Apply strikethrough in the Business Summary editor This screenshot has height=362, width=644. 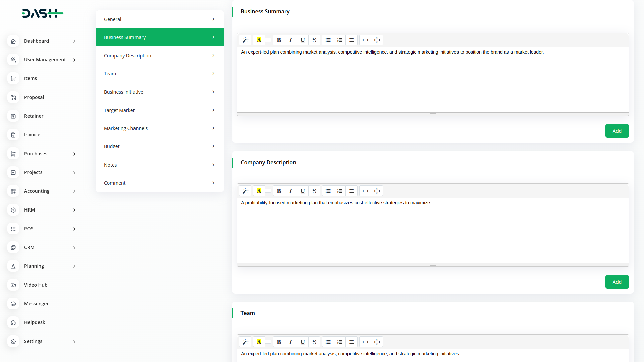tap(314, 40)
